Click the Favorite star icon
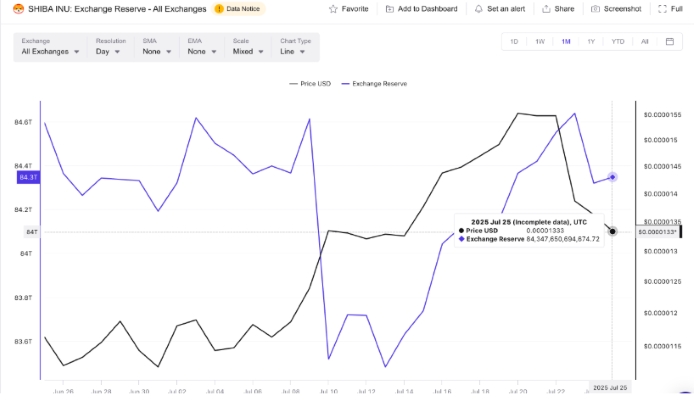This screenshot has height=402, width=700. (333, 9)
